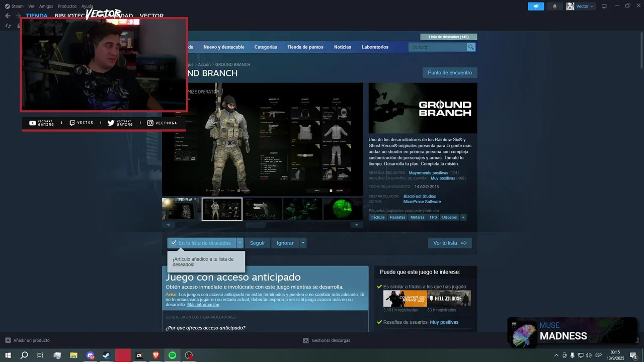
Task: Select the Tácticos tag
Action: coord(378,217)
